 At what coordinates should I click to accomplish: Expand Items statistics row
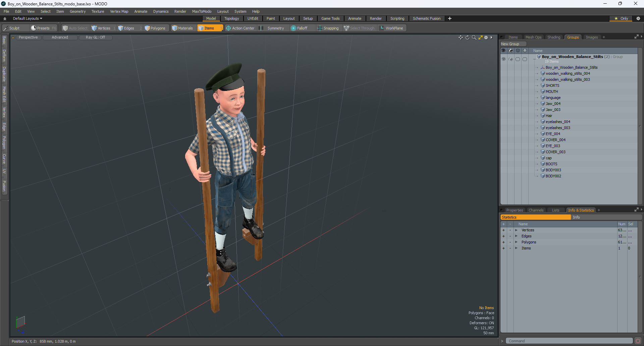point(517,248)
